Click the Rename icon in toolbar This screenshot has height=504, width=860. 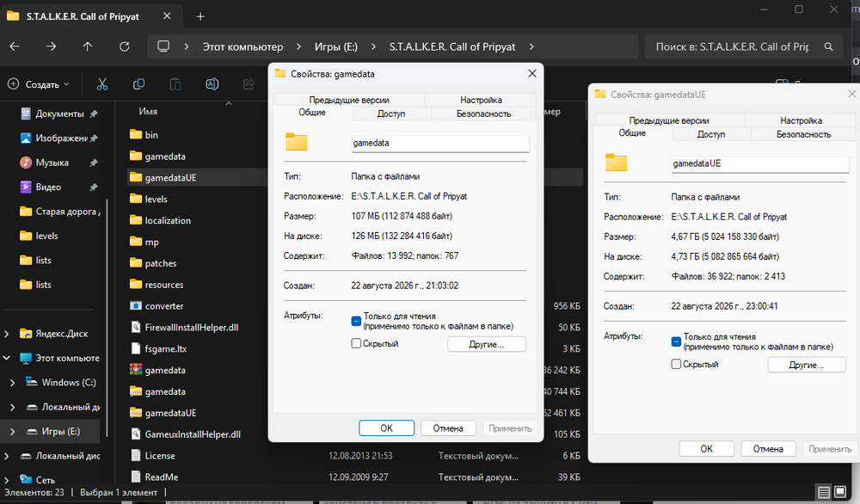(212, 84)
